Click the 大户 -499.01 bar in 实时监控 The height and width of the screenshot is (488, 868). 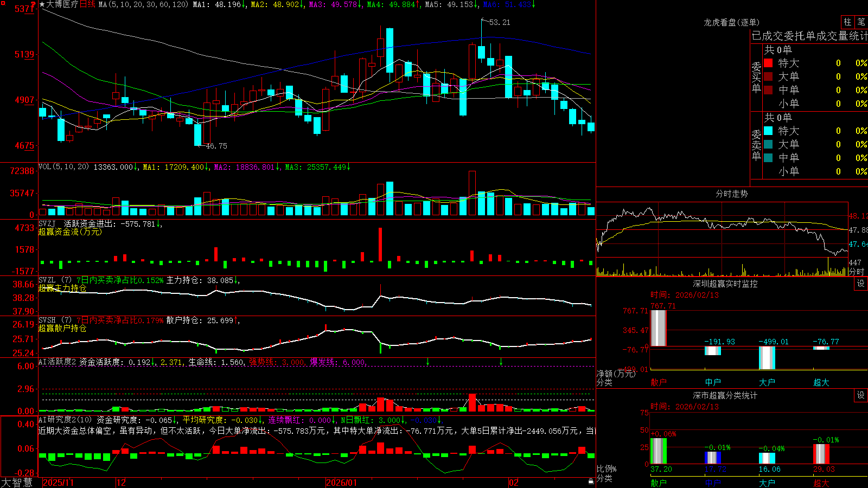click(767, 358)
